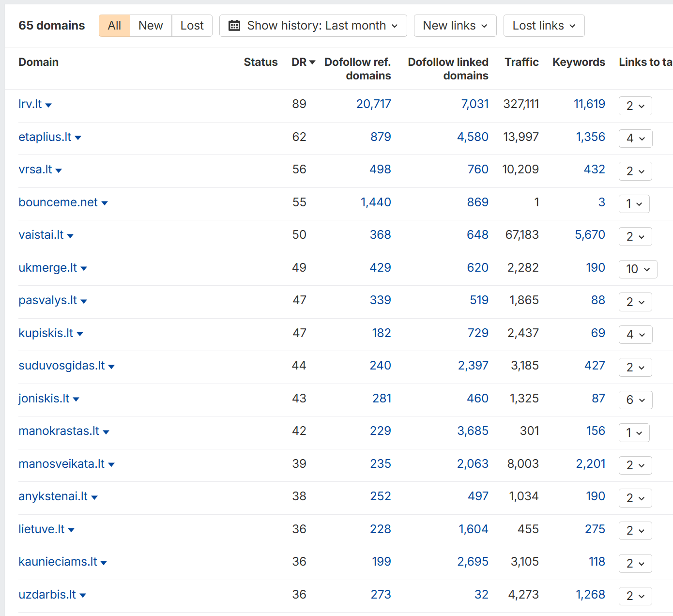Expand the caret next to manokrastas.lt

point(106,432)
